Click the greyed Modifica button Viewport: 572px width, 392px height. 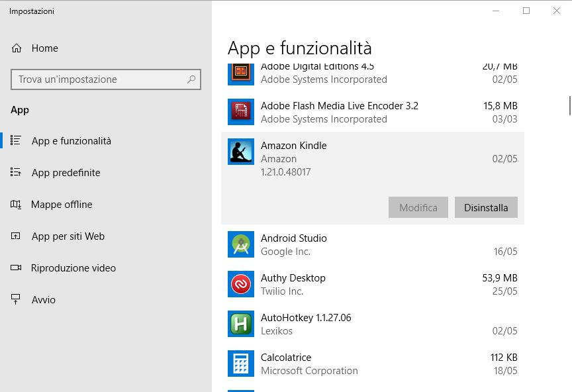(418, 207)
